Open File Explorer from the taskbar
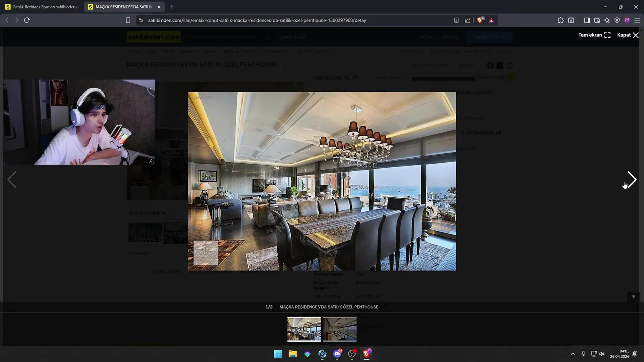Screen dimensions: 644x362 click(292, 354)
